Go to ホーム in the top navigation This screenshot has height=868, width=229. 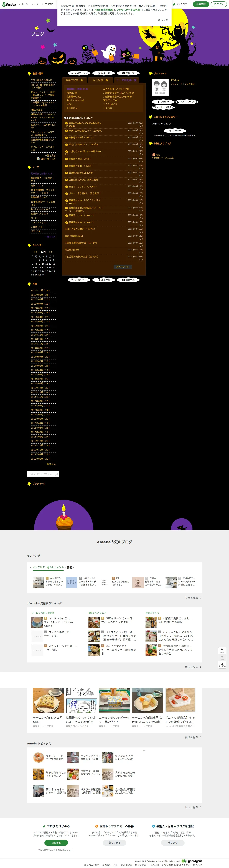coord(25,4)
